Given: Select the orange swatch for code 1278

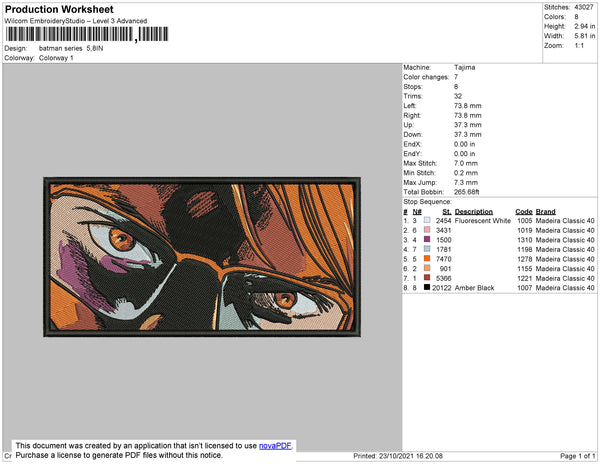Looking at the screenshot, I should coord(427,259).
